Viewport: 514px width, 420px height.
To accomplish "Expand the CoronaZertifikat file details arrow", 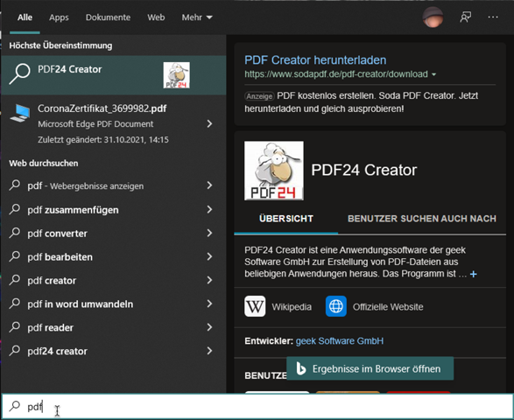I will tap(209, 123).
